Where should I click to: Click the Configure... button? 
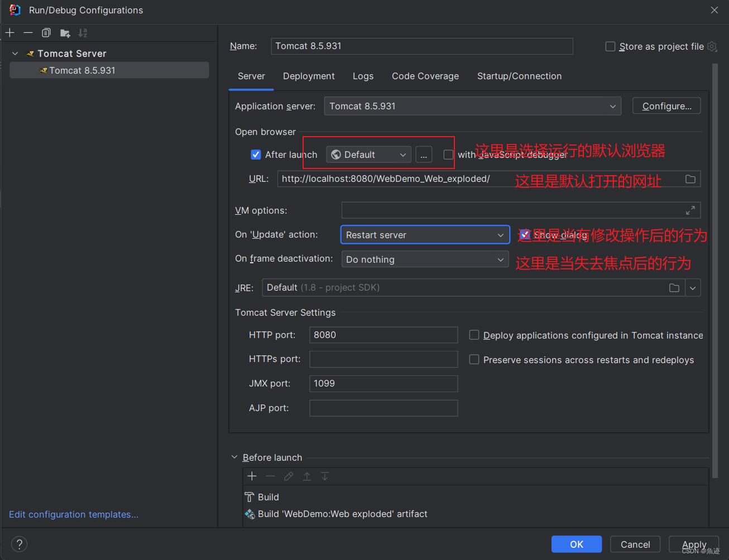pyautogui.click(x=666, y=106)
